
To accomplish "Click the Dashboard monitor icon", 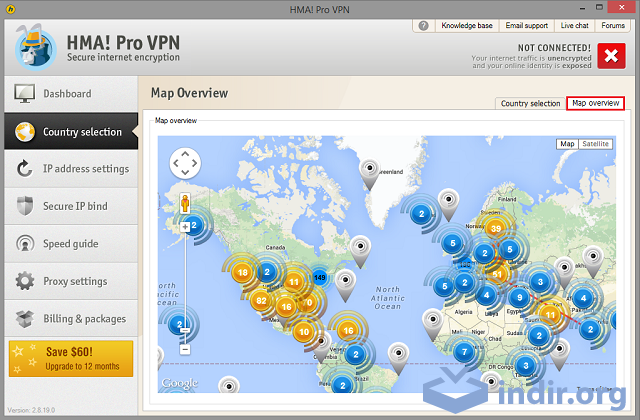I will coord(24,93).
